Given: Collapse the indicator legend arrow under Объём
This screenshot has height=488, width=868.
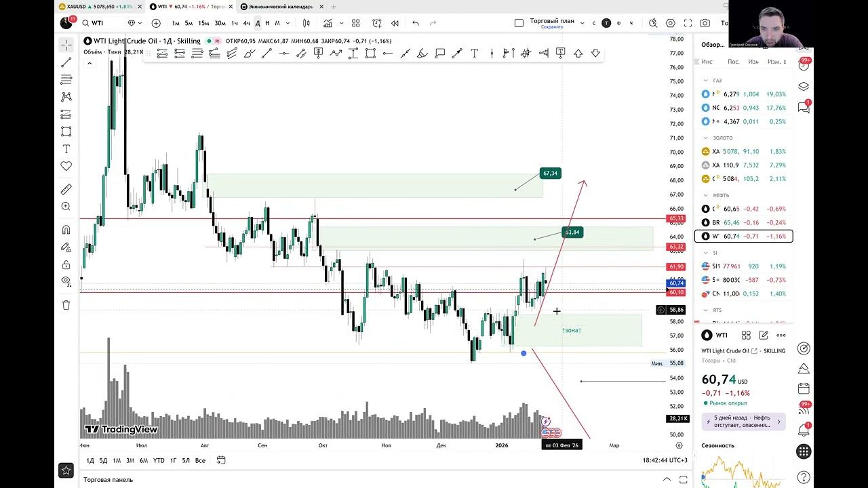Looking at the screenshot, I should pos(90,63).
